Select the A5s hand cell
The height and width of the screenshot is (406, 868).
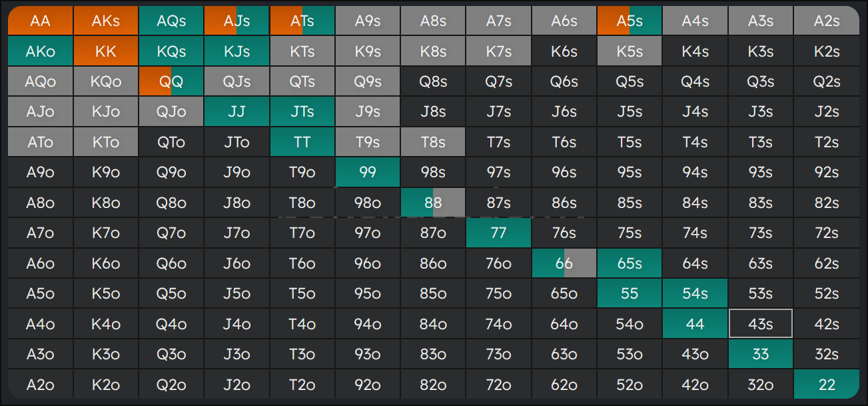630,21
